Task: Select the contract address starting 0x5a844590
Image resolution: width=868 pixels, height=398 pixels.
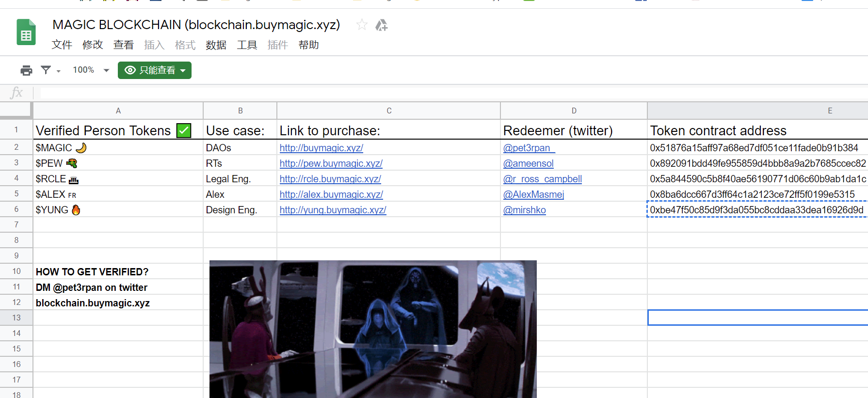Action: [758, 179]
